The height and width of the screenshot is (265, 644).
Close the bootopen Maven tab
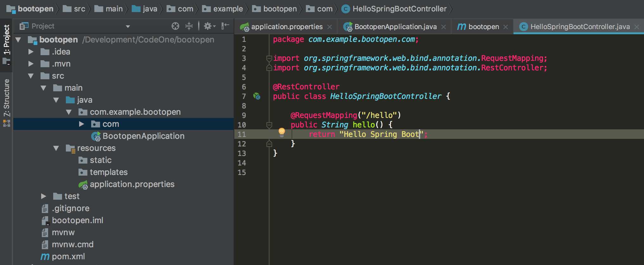[506, 27]
